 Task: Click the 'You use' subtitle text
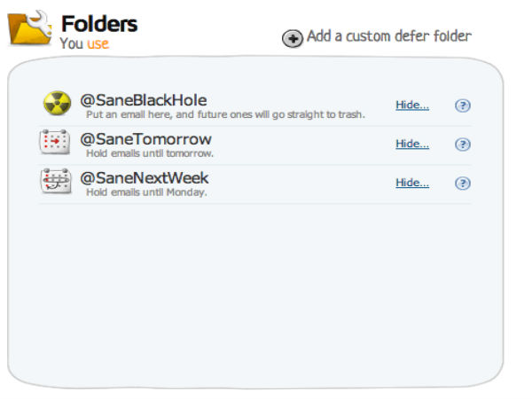pos(84,43)
